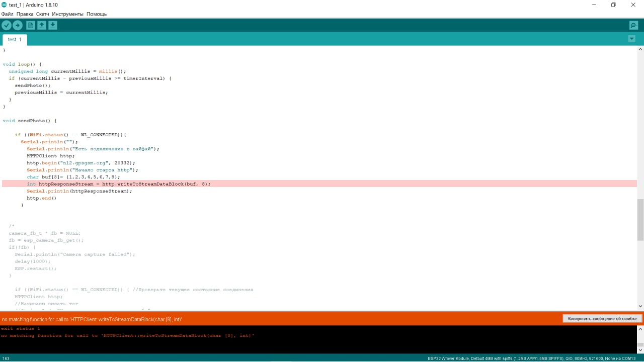Click the console scrollbar down arrow
The height and width of the screenshot is (362, 644).
click(x=640, y=350)
